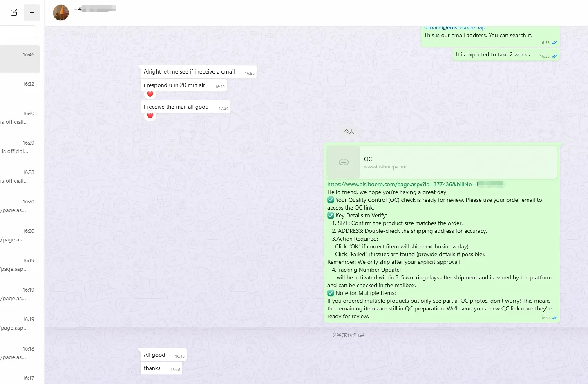Open the chat filter menu icon

32,13
